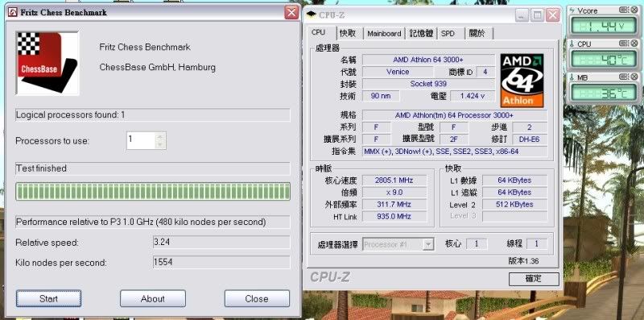The height and width of the screenshot is (320, 644).
Task: Expand the Processor #1 selection dropdown
Action: tap(428, 244)
